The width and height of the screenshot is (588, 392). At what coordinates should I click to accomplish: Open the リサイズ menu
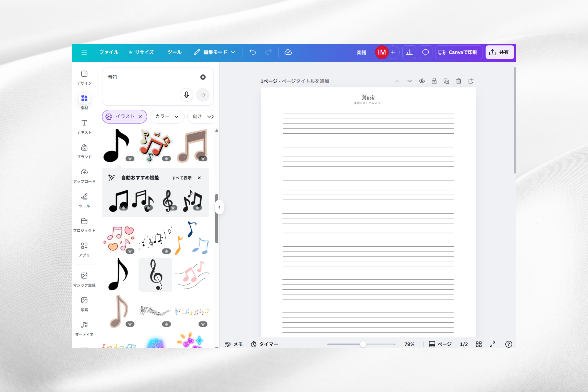coord(141,52)
